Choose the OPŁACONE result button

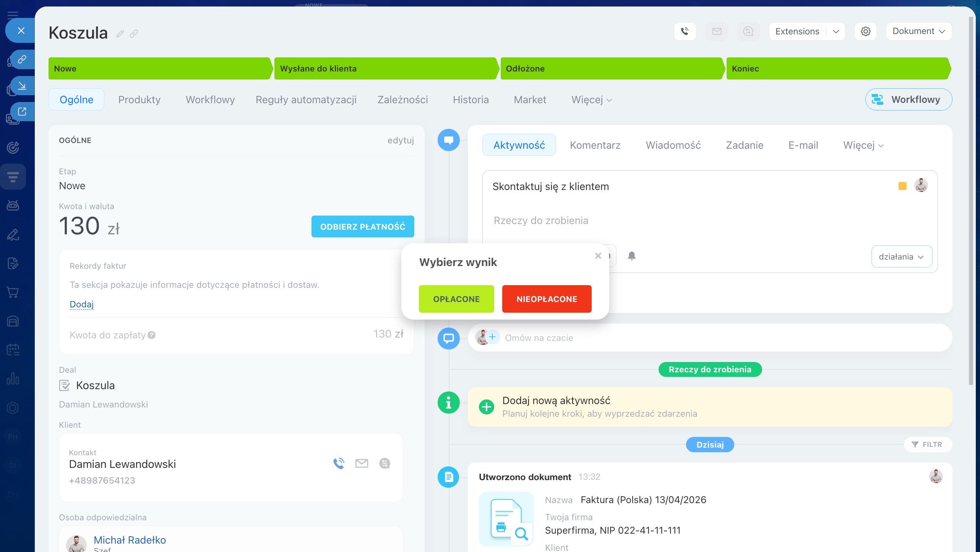coord(456,299)
